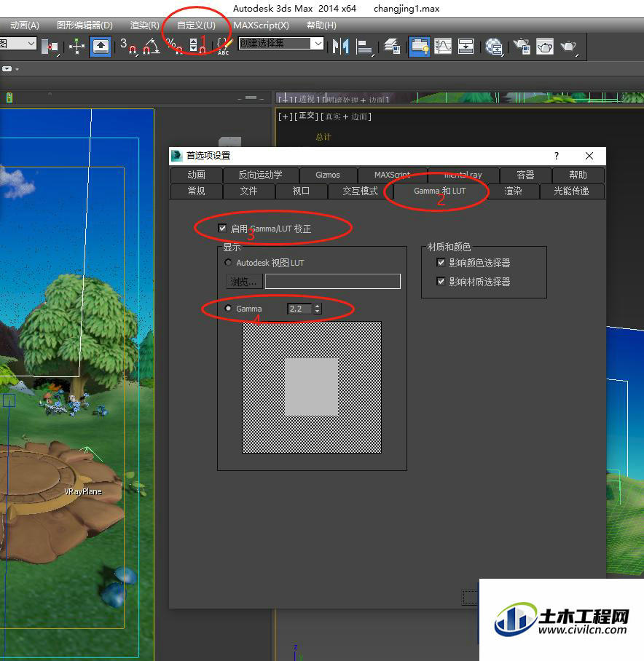This screenshot has height=661, width=644.
Task: Switch to the 动画 preferences tab
Action: [x=196, y=175]
